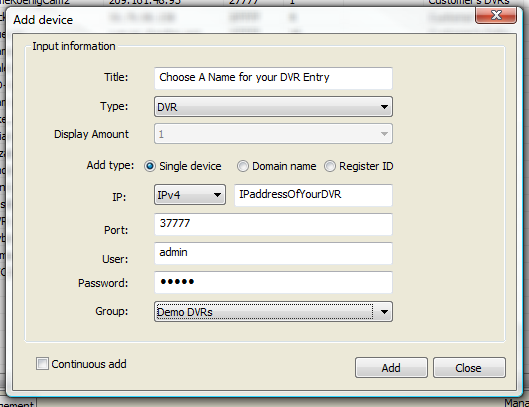Click the Close button
The height and width of the screenshot is (407, 529).
pyautogui.click(x=469, y=368)
